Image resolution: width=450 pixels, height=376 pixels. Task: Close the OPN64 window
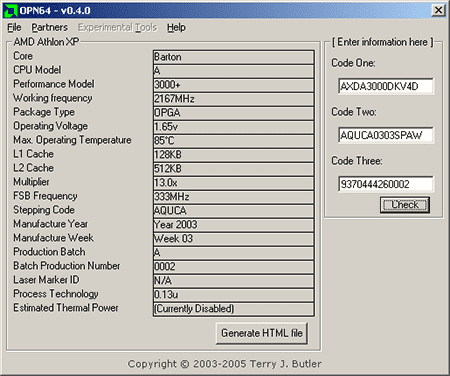[x=438, y=10]
